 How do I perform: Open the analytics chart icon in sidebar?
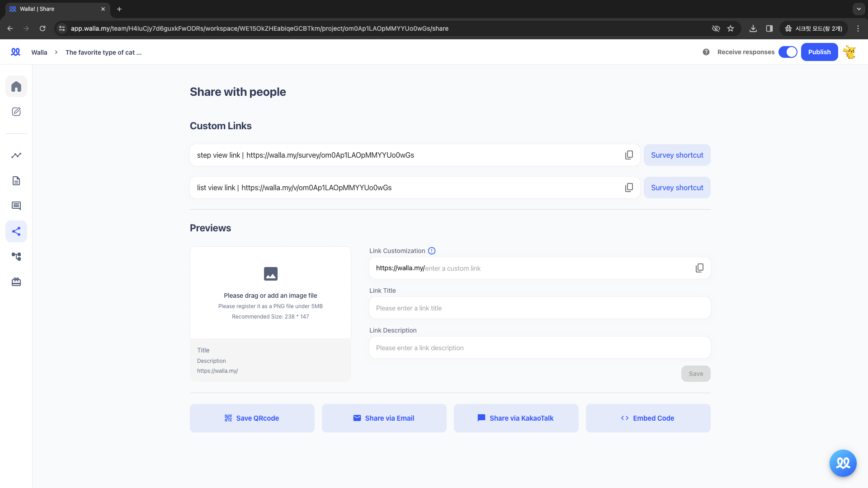click(16, 155)
